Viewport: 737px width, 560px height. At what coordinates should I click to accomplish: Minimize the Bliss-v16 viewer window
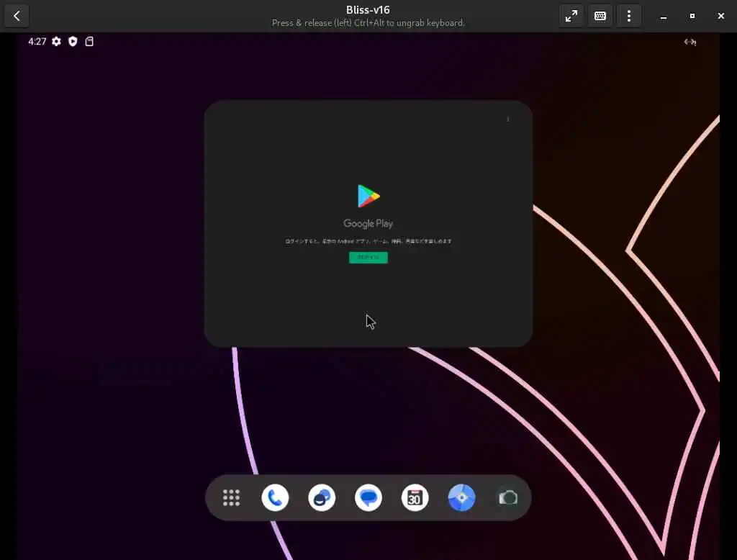tap(663, 16)
